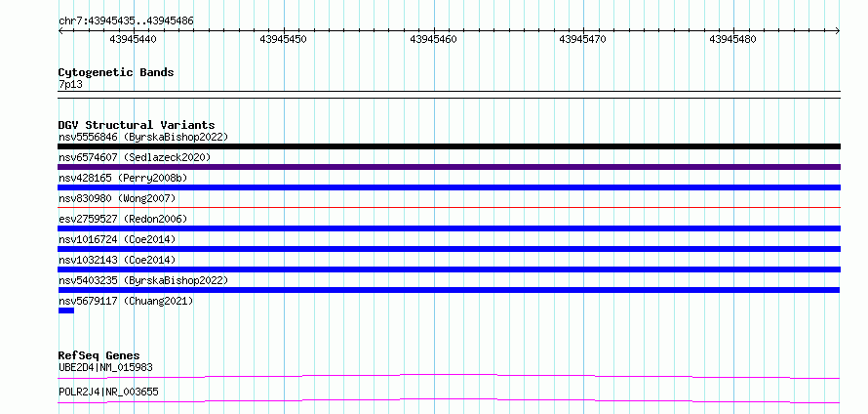
Task: Click the DGV Structural Variants track heading
Action: click(x=137, y=125)
